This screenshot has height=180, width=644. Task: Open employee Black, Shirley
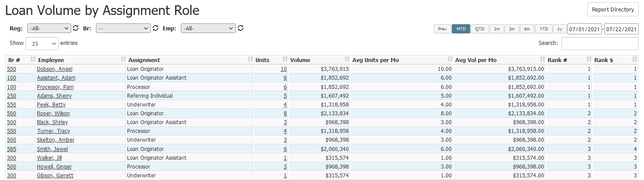52,122
